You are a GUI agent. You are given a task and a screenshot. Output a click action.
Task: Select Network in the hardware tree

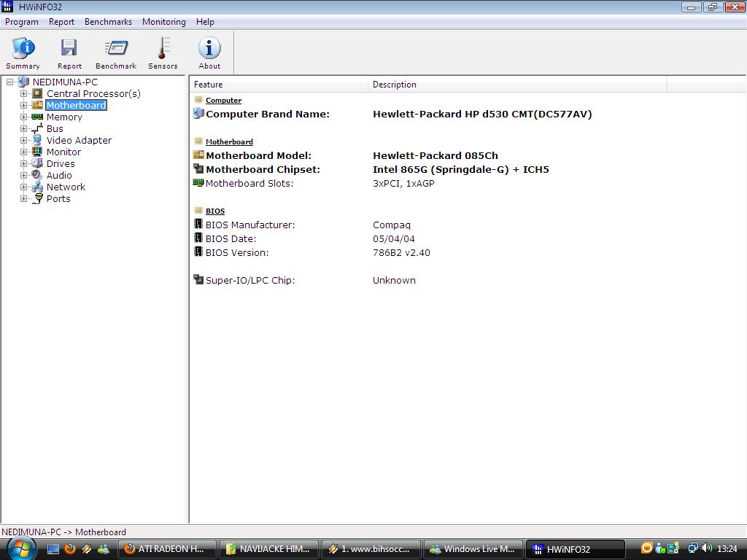point(66,187)
